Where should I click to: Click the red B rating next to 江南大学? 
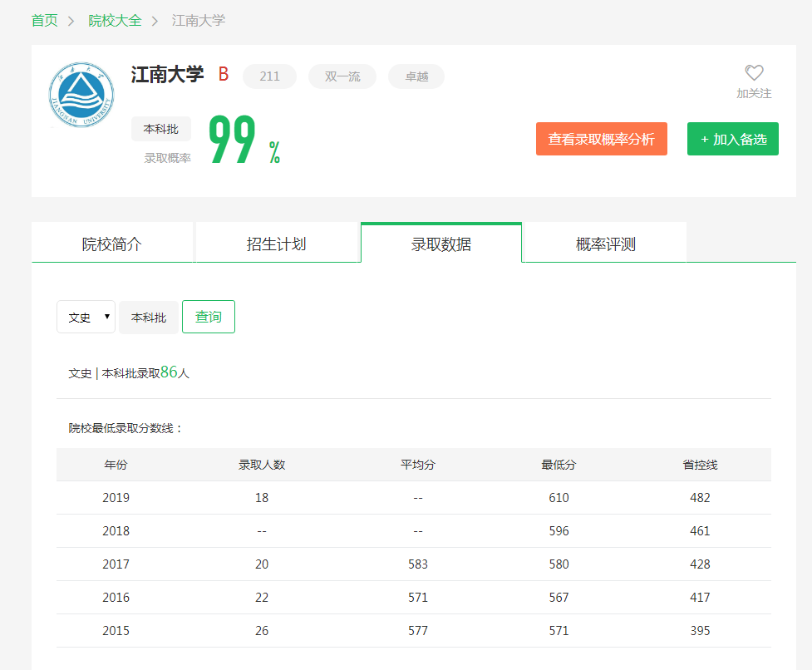click(223, 74)
